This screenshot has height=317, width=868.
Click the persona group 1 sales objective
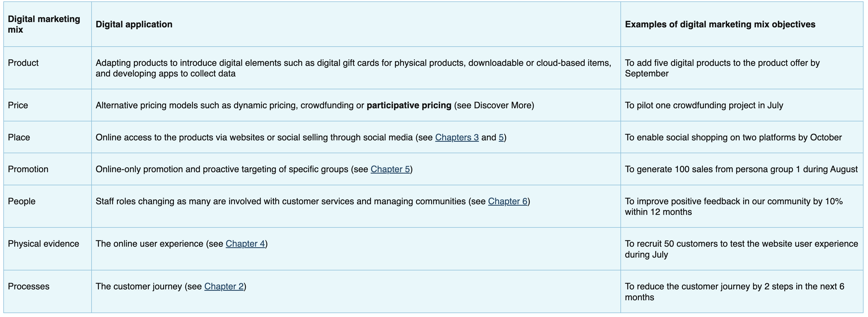point(741,169)
